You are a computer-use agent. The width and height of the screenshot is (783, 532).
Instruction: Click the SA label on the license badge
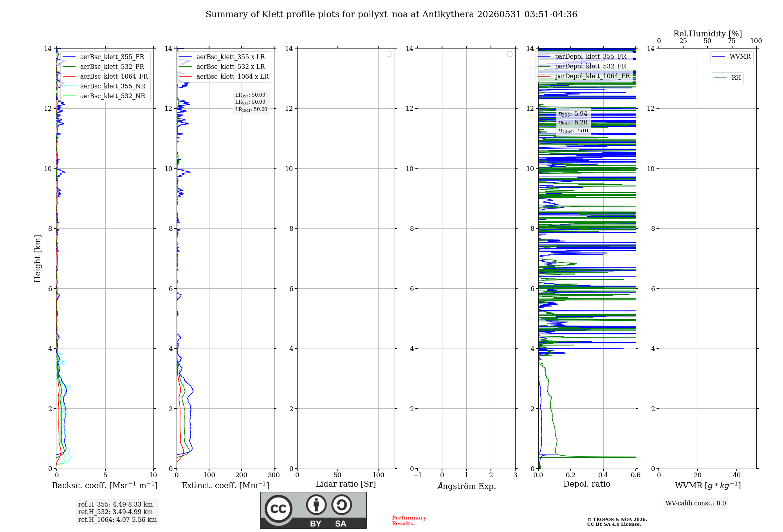341,524
